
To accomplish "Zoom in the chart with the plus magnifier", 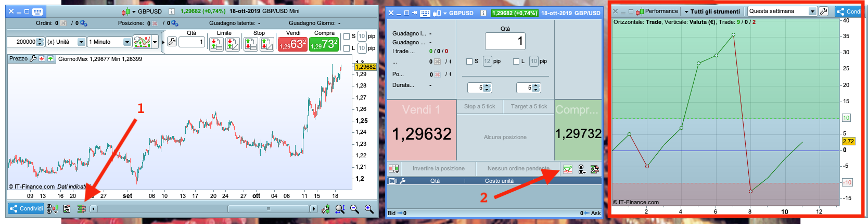I will [369, 209].
